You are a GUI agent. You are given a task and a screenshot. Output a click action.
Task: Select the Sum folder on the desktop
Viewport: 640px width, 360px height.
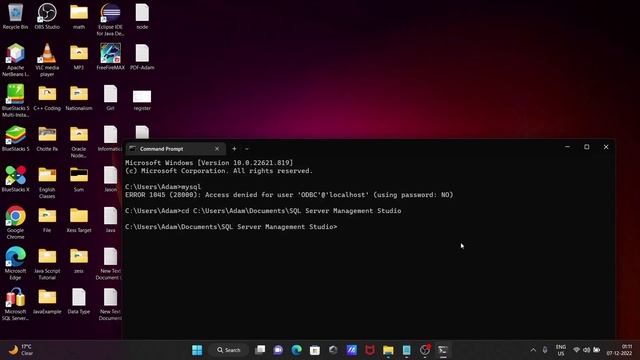tap(79, 179)
